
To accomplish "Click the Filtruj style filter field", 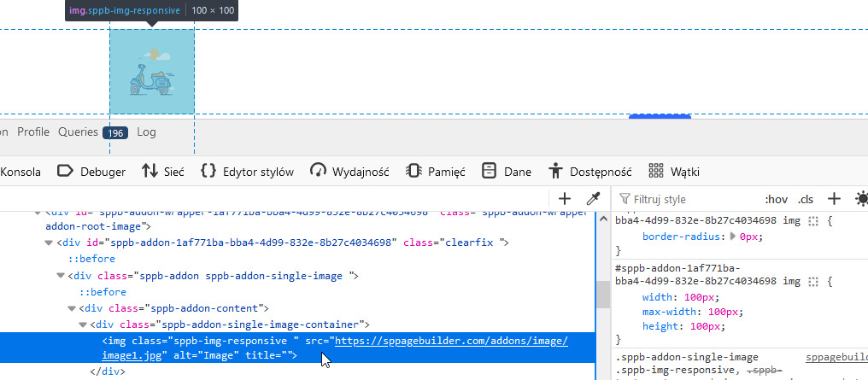I will (x=683, y=199).
